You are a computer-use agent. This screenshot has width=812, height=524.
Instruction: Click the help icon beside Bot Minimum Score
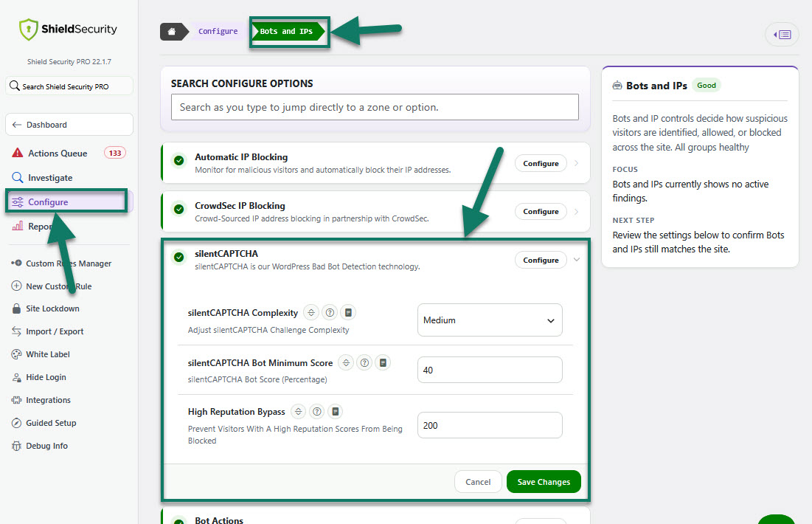364,363
